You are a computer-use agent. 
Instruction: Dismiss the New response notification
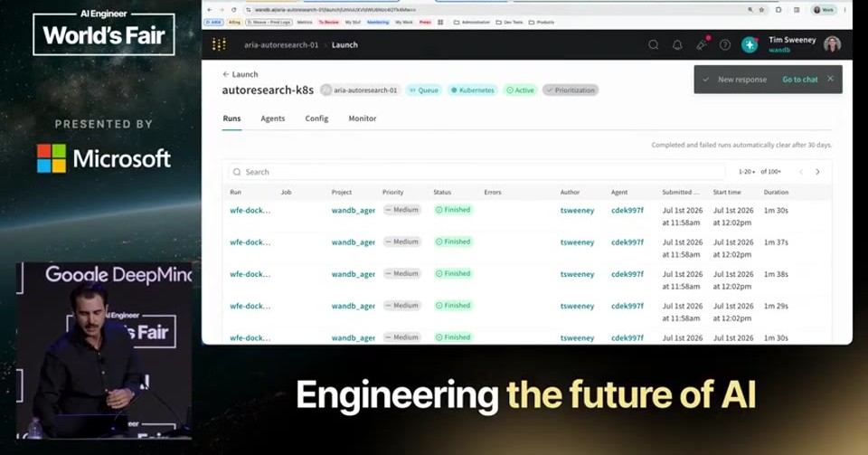click(x=830, y=79)
